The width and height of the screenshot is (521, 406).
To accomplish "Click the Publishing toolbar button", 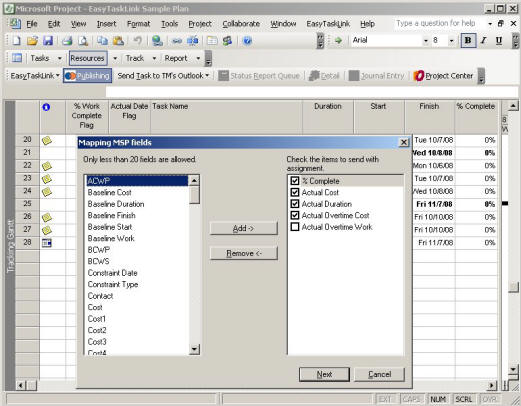I will point(87,76).
